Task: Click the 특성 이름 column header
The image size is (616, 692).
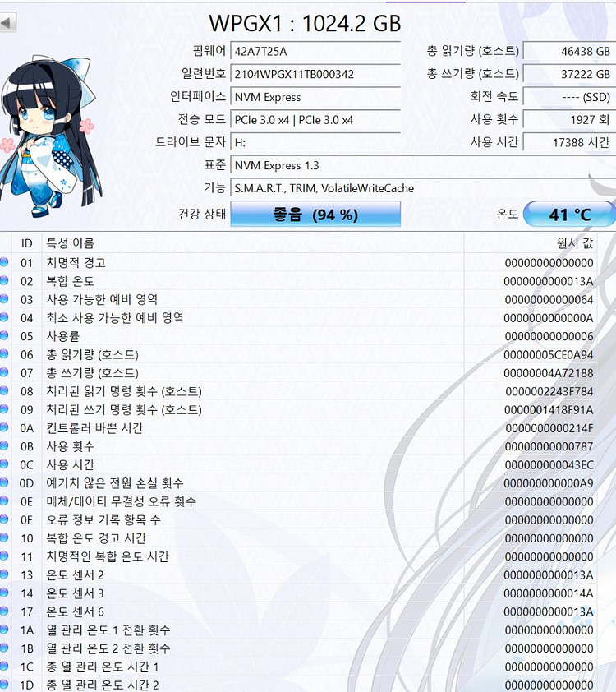Action: 70,243
